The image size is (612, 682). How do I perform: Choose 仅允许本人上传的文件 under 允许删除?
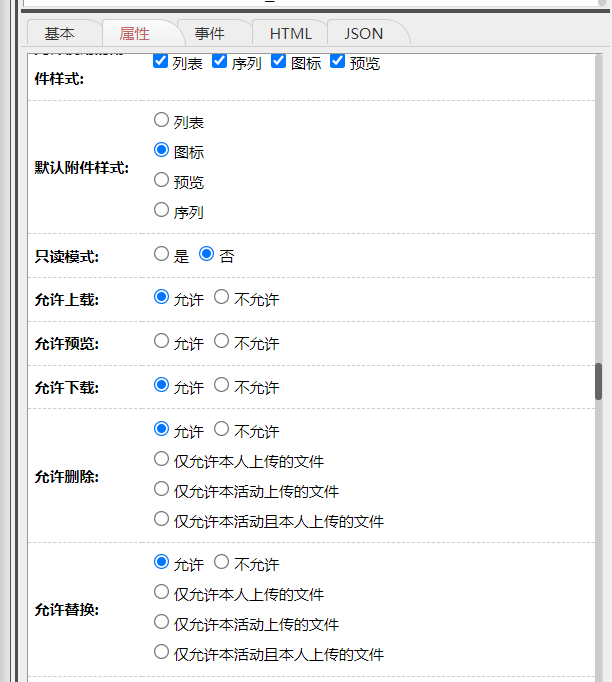162,460
